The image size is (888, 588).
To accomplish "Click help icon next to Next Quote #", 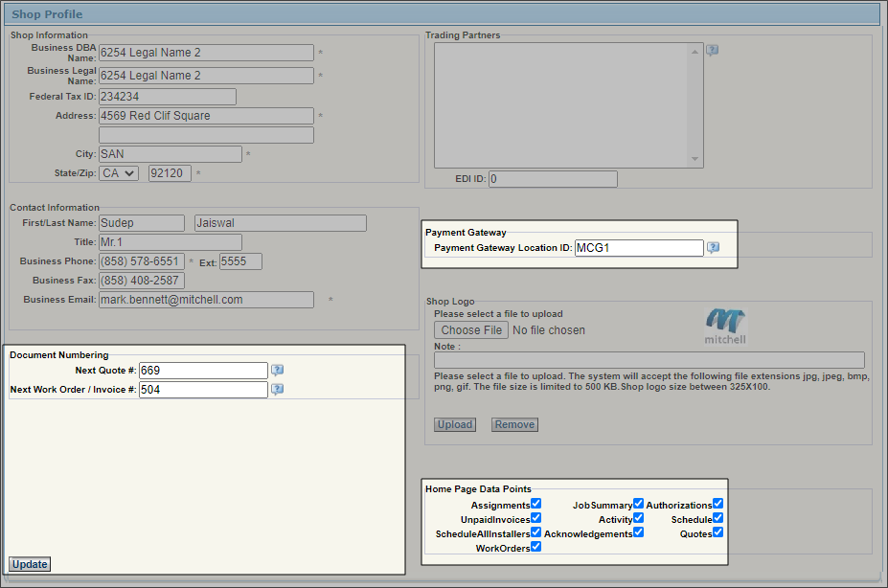I will [277, 371].
